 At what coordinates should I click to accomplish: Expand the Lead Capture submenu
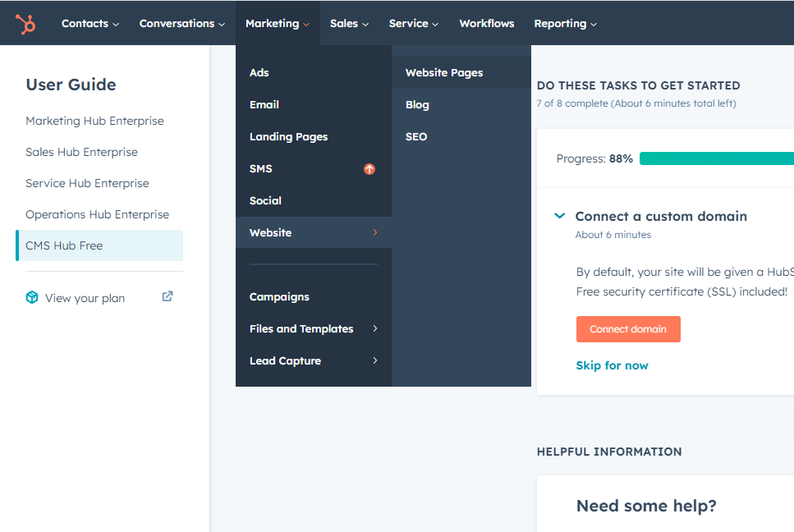click(x=314, y=360)
